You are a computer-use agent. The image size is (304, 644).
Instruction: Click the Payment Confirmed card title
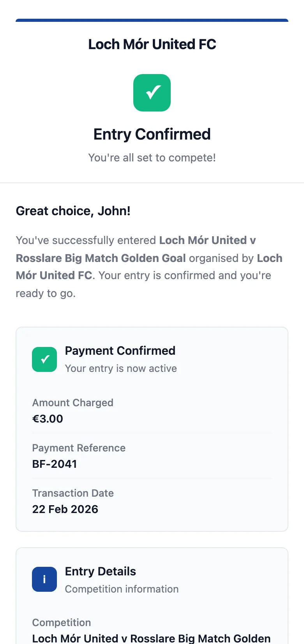[x=120, y=350]
